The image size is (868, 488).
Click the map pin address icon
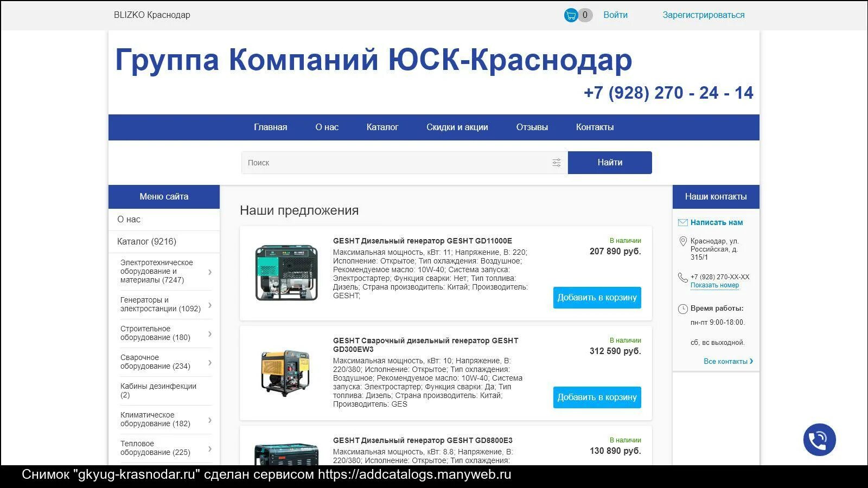click(x=683, y=241)
